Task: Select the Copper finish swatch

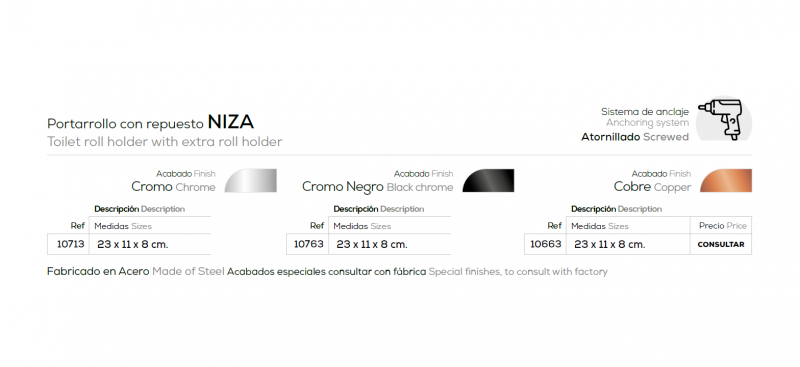Action: click(x=726, y=181)
